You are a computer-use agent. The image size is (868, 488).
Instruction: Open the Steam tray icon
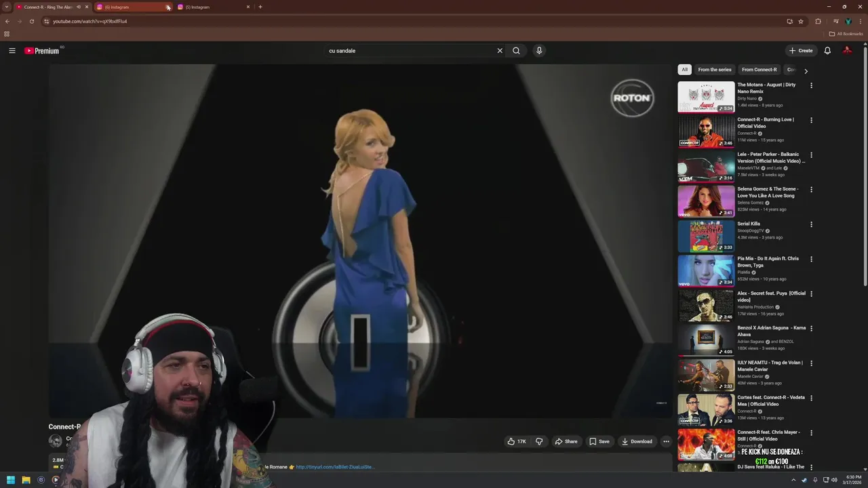tap(804, 480)
